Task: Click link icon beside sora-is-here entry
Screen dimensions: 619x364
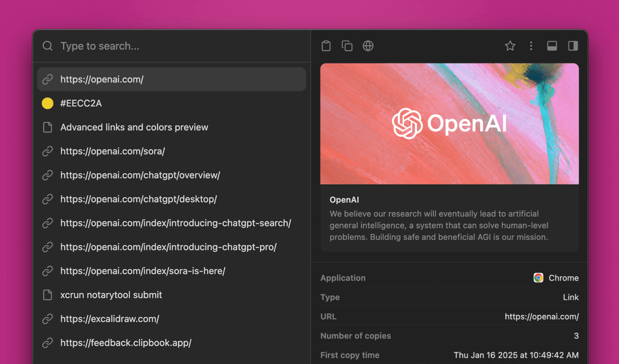Action: pyautogui.click(x=47, y=271)
